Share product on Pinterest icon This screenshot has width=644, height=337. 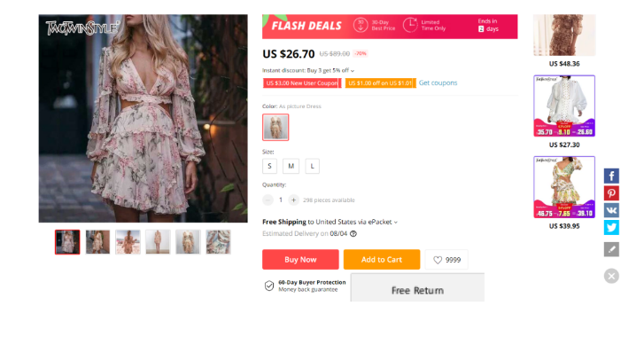(x=611, y=193)
